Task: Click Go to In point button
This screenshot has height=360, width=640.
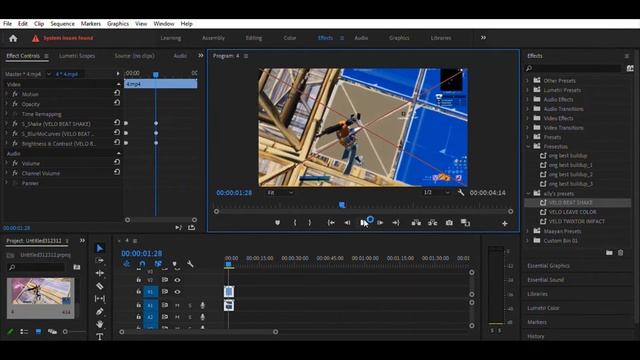Action: coord(331,223)
